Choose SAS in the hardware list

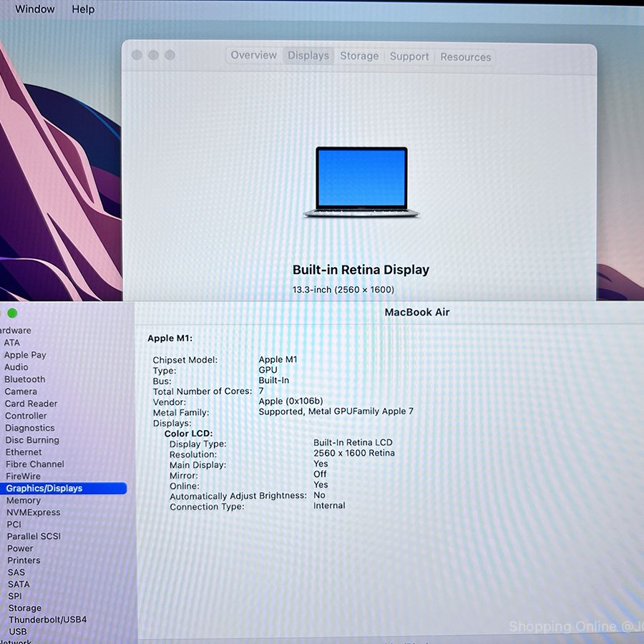point(16,572)
